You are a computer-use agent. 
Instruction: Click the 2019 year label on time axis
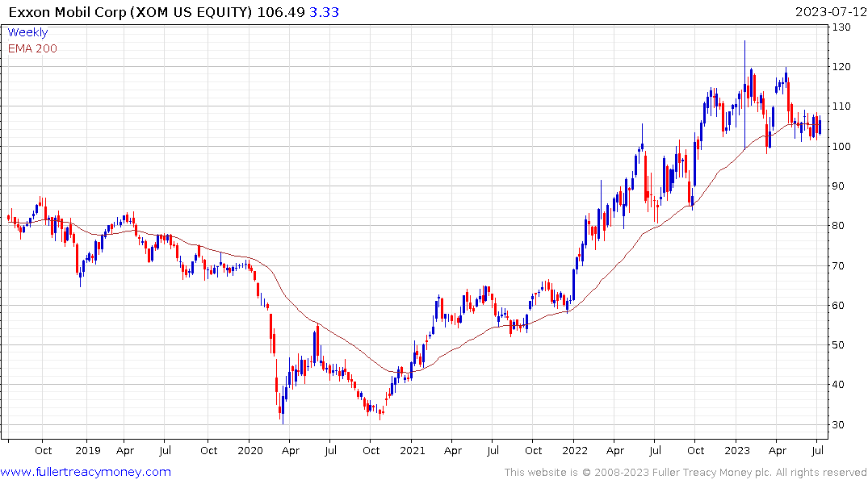pos(87,451)
